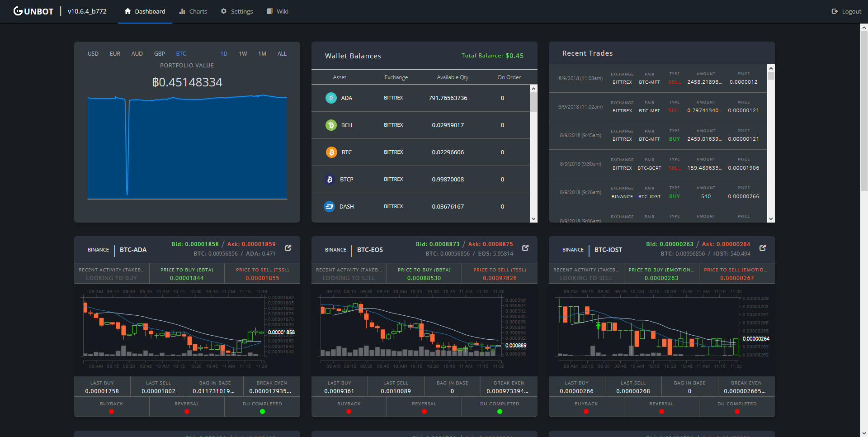Click BTC-IOST Last Buy 0.00000266
This screenshot has height=437, width=868.
pyautogui.click(x=576, y=391)
